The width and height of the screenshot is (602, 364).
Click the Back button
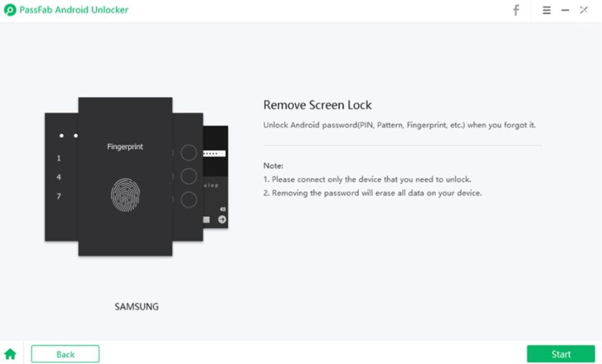[65, 354]
